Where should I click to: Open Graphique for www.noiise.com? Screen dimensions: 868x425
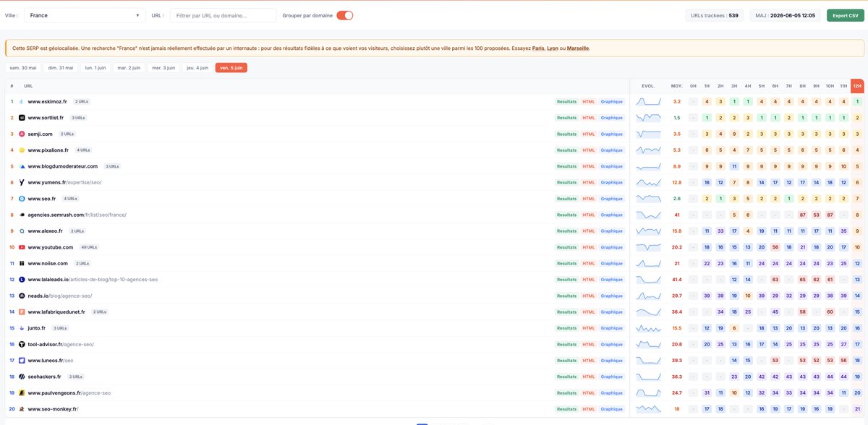(x=612, y=263)
